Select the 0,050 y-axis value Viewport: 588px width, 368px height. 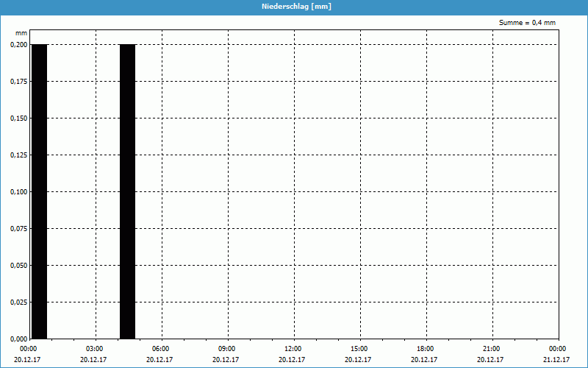(x=19, y=266)
